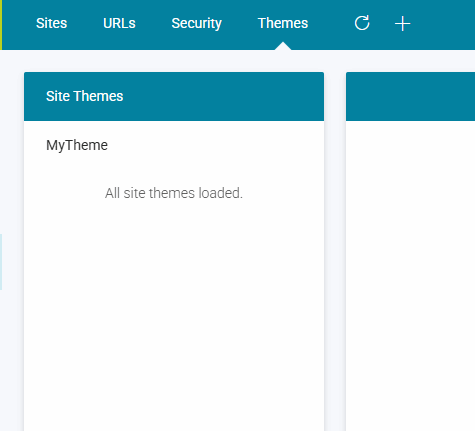The image size is (475, 431).
Task: Switch to the URLs tab
Action: pos(119,23)
